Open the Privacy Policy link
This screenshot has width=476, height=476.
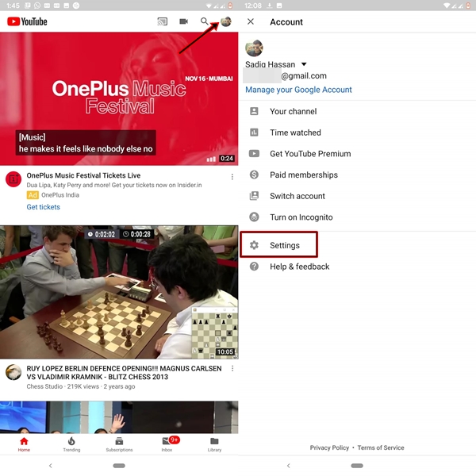(329, 447)
